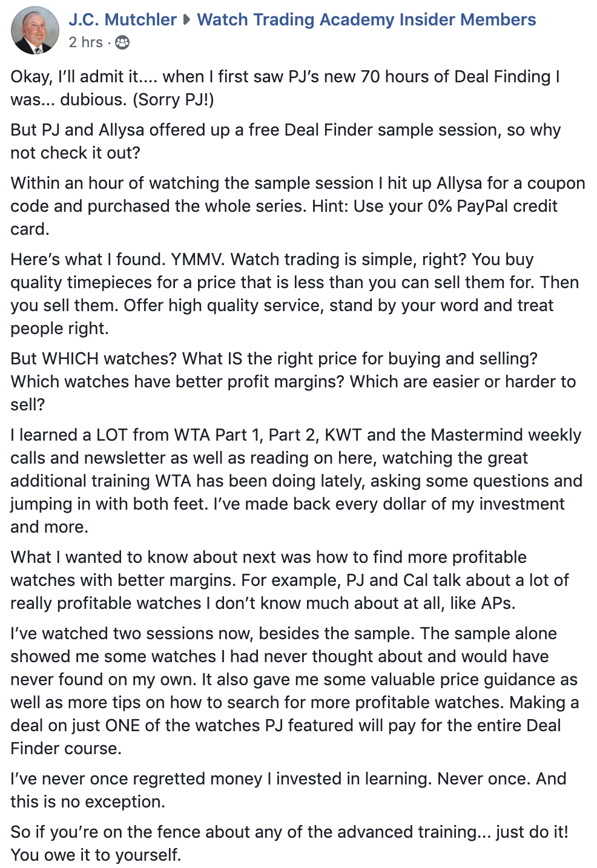Click the paragraph starting "I learned a LOT"
The image size is (597, 868).
click(x=296, y=481)
